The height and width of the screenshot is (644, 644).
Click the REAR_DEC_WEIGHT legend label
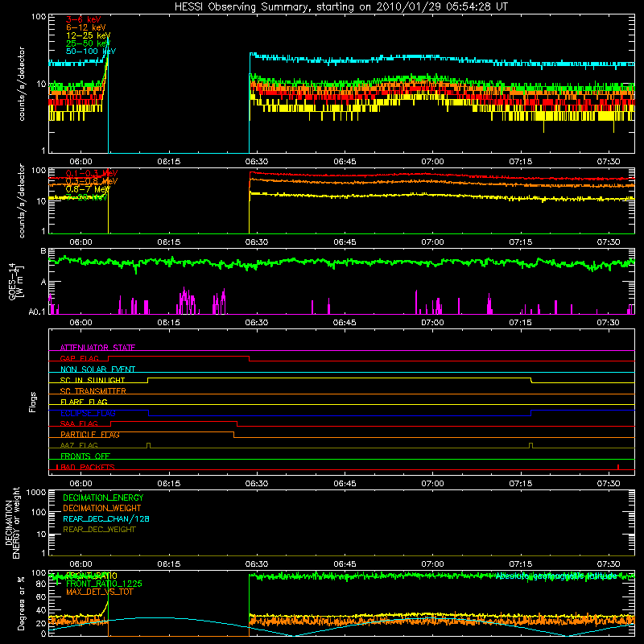point(99,530)
